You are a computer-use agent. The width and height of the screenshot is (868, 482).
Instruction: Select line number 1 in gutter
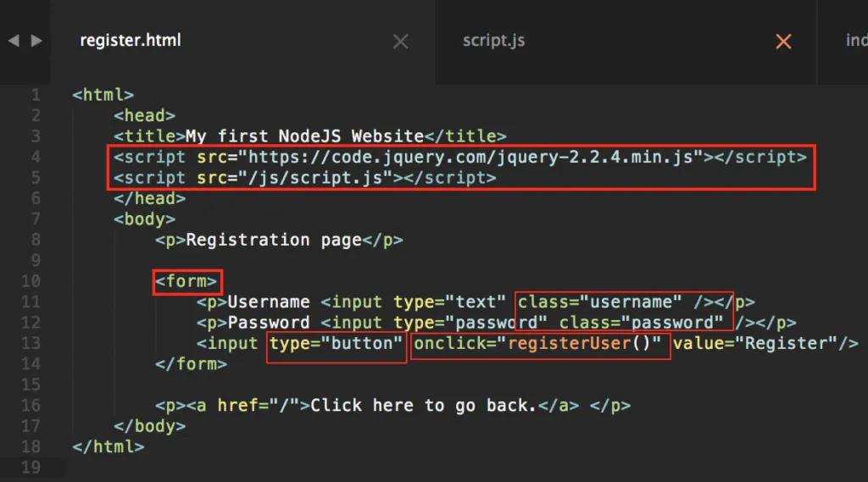point(36,95)
